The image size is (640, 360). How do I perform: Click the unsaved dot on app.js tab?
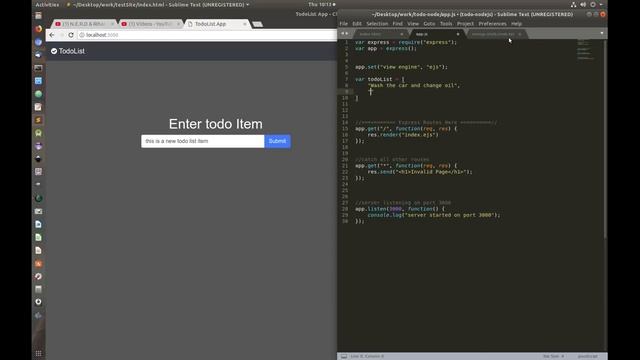pyautogui.click(x=458, y=34)
